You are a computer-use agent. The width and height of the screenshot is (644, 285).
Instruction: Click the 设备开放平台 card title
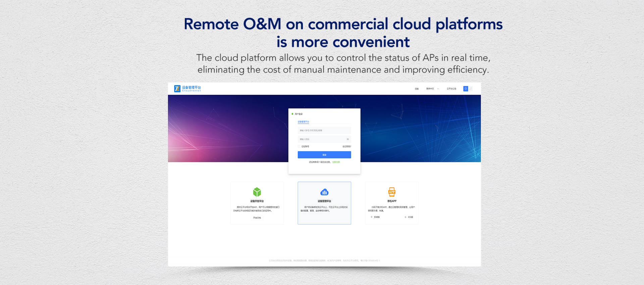[x=257, y=201]
